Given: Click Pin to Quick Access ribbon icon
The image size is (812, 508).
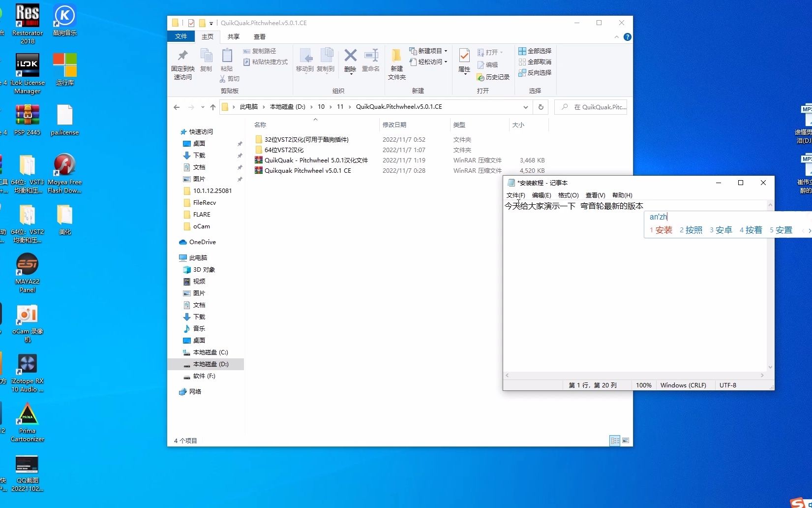Looking at the screenshot, I should pyautogui.click(x=182, y=64).
